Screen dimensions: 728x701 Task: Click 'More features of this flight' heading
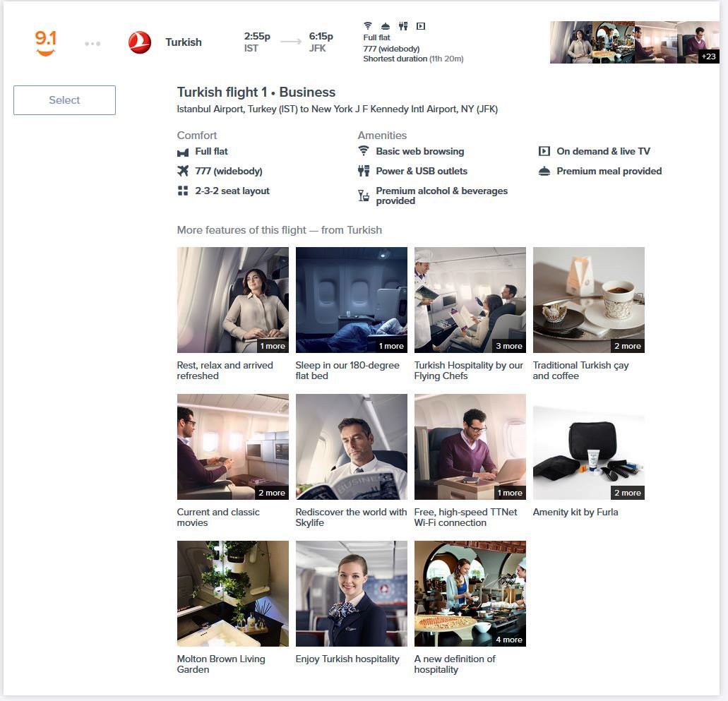point(280,230)
